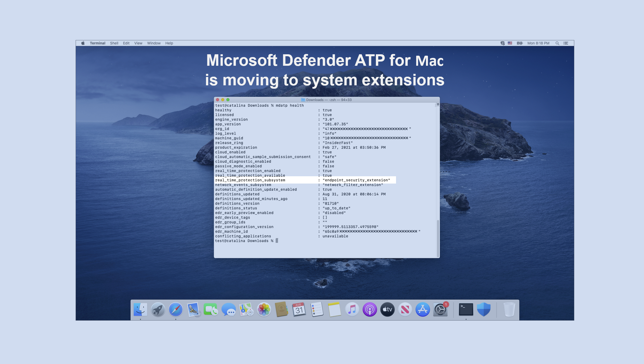Open Microsoft Defender shield in dock
The width and height of the screenshot is (644, 364).
pos(484,309)
